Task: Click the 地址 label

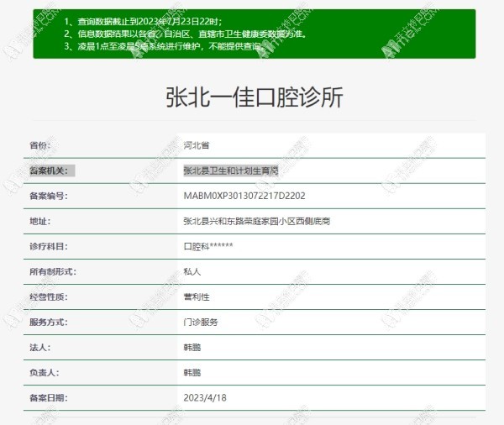Action: coord(39,221)
